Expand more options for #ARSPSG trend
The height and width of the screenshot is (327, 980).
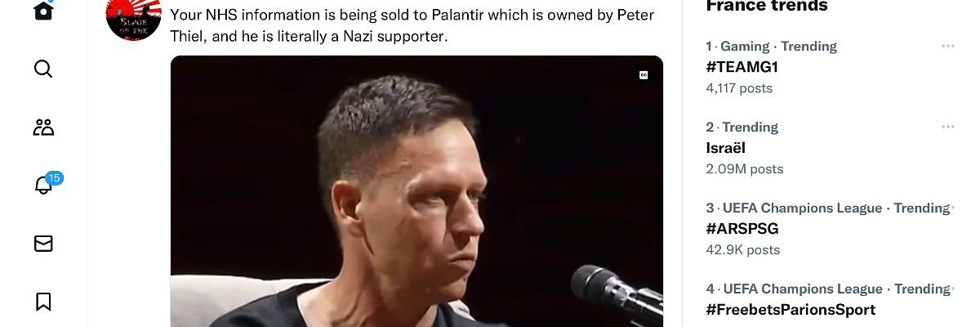pos(948,208)
